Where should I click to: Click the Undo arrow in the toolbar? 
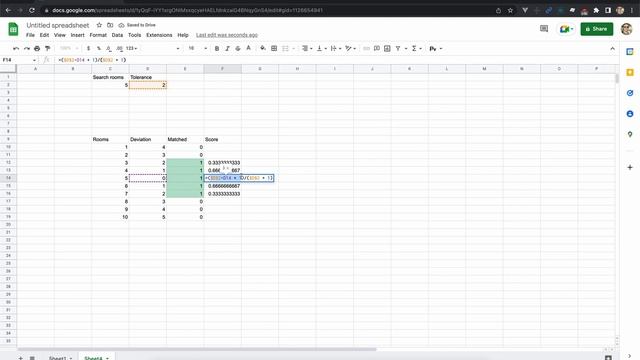[x=16, y=49]
